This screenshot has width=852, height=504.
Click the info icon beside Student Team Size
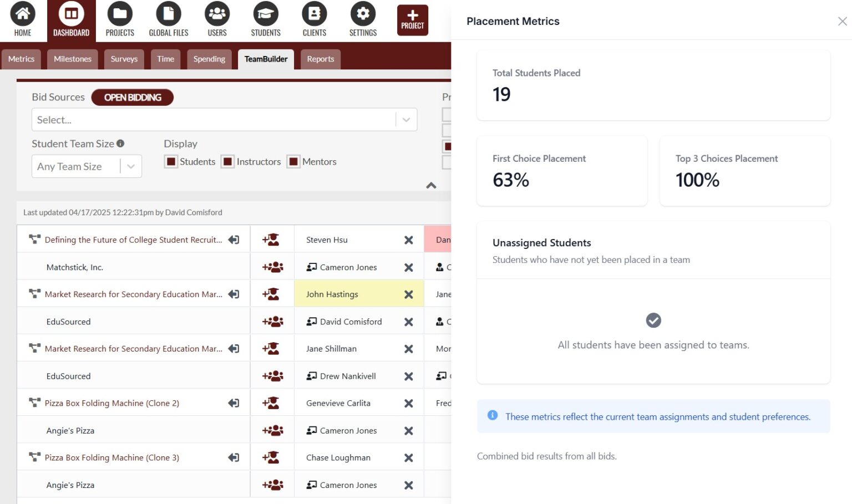[121, 143]
